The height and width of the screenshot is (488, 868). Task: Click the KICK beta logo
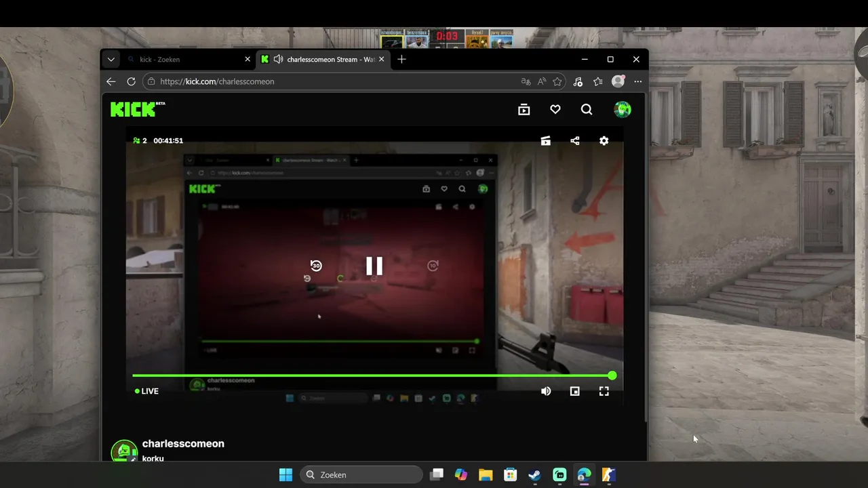tap(138, 109)
